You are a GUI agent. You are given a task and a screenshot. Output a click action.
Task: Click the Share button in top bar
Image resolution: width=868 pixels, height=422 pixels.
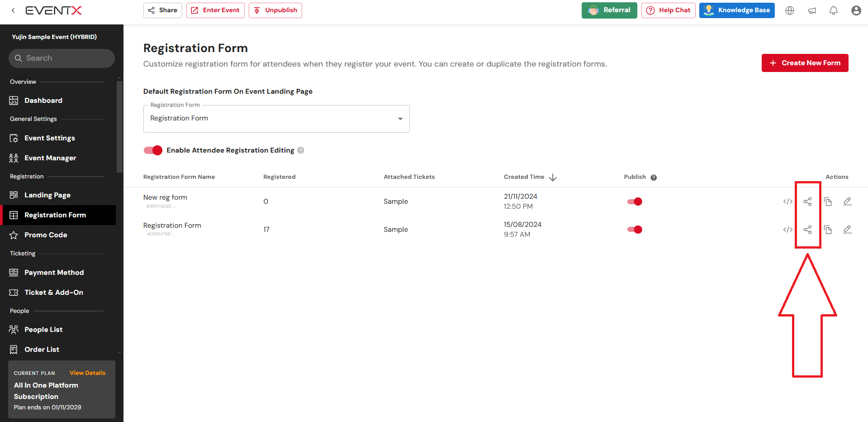(x=163, y=10)
